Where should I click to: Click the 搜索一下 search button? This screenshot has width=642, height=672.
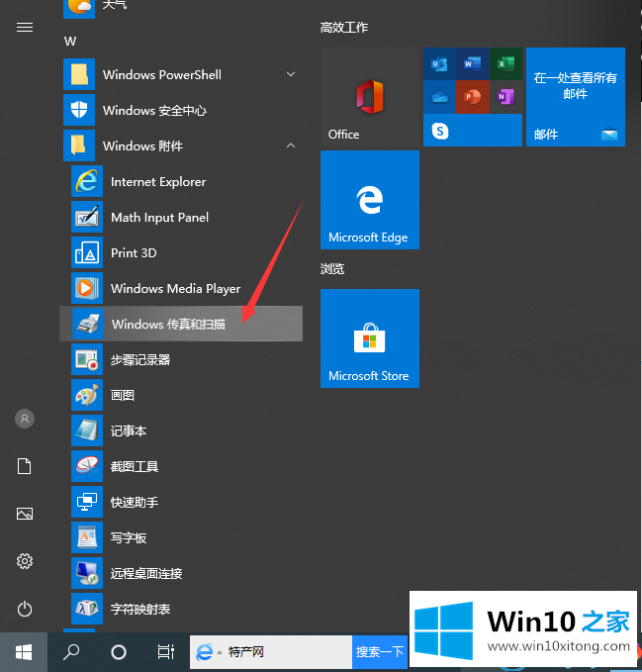pos(380,652)
